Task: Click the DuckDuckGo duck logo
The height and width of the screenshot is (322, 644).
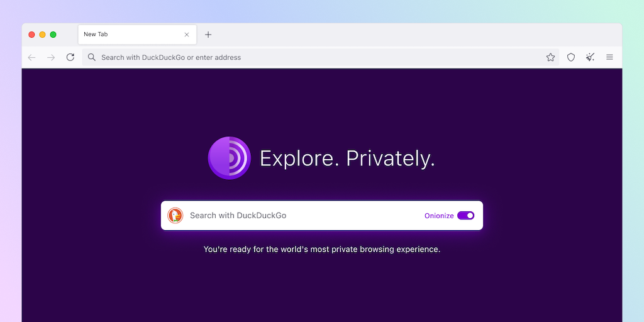Action: [x=175, y=216]
